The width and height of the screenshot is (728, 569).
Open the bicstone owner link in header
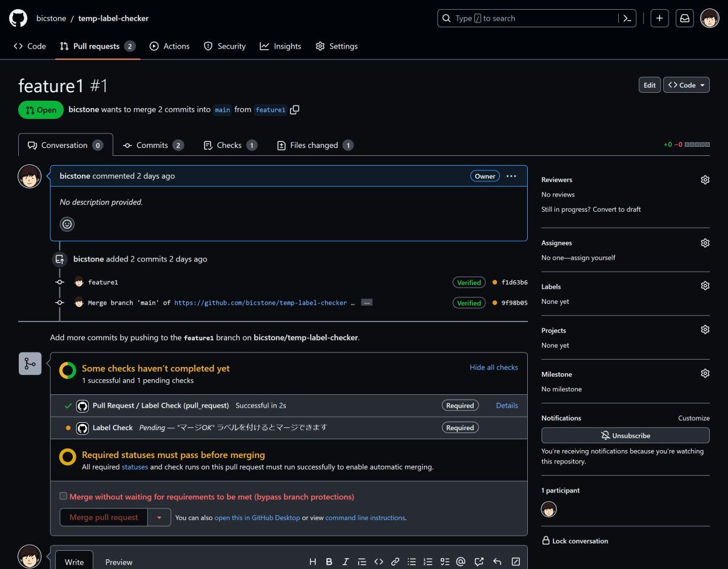pyautogui.click(x=51, y=18)
